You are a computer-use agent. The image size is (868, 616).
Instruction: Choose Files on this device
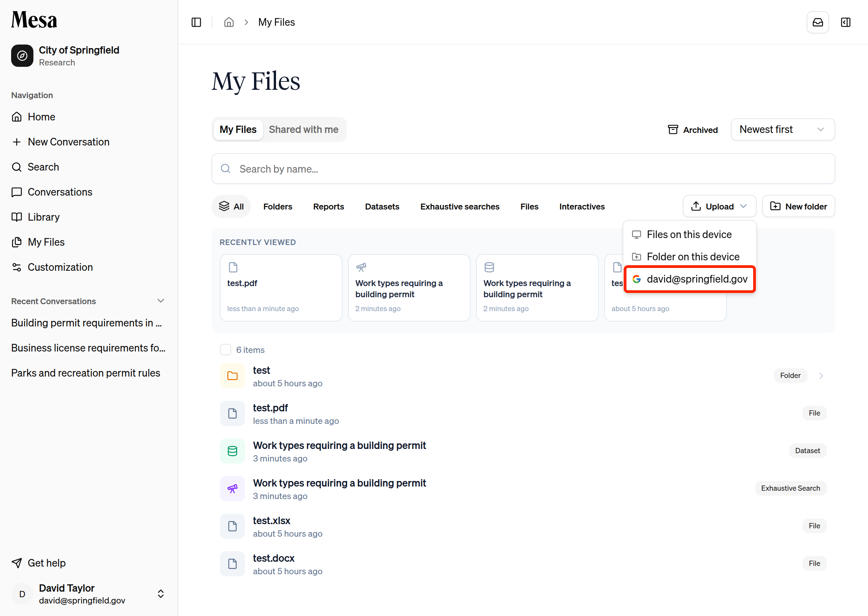point(689,235)
